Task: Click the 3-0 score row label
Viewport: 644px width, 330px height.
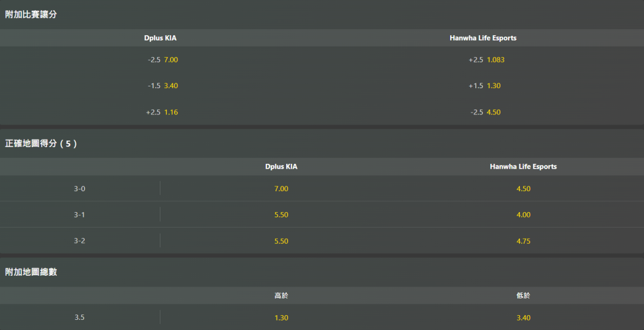Action: [x=80, y=189]
